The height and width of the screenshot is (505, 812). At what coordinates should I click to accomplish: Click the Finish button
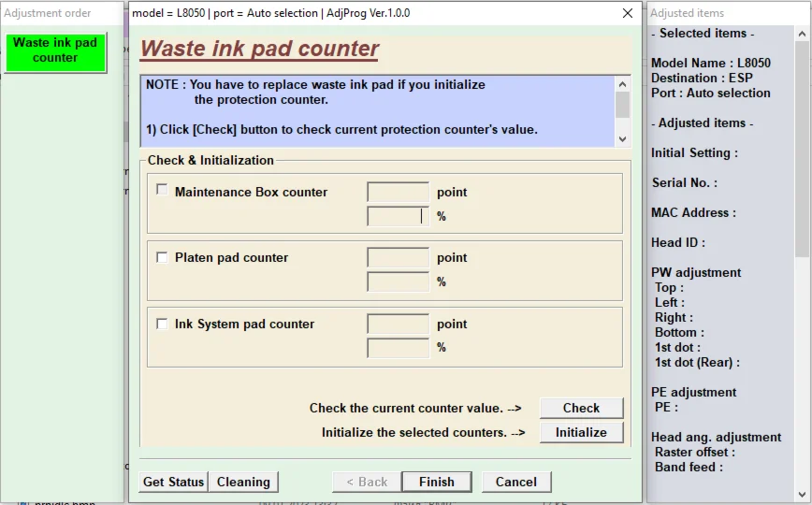pos(436,482)
